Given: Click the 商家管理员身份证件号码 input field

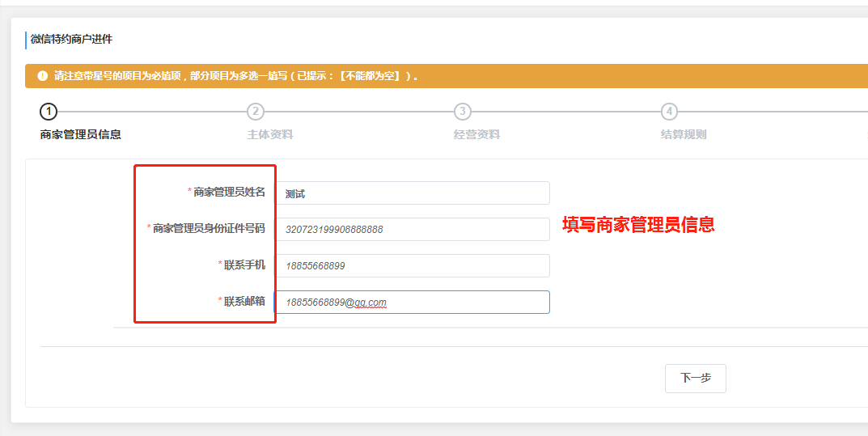Looking at the screenshot, I should pos(413,229).
